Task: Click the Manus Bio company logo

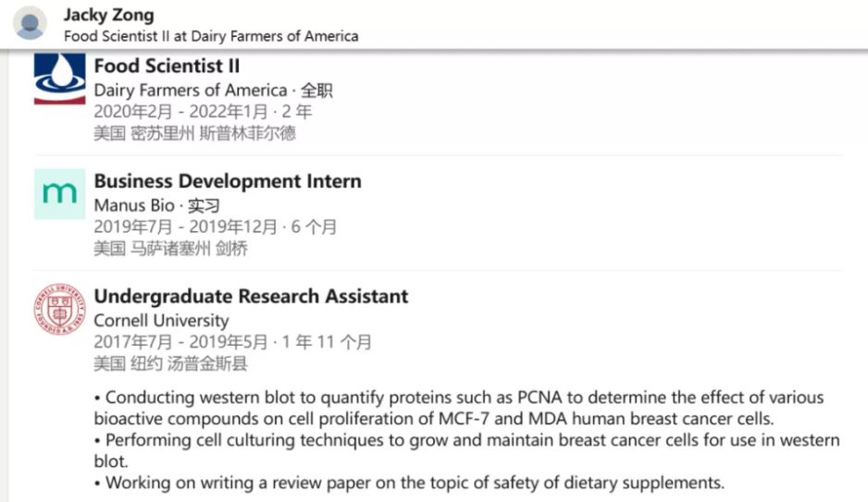Action: click(x=59, y=193)
